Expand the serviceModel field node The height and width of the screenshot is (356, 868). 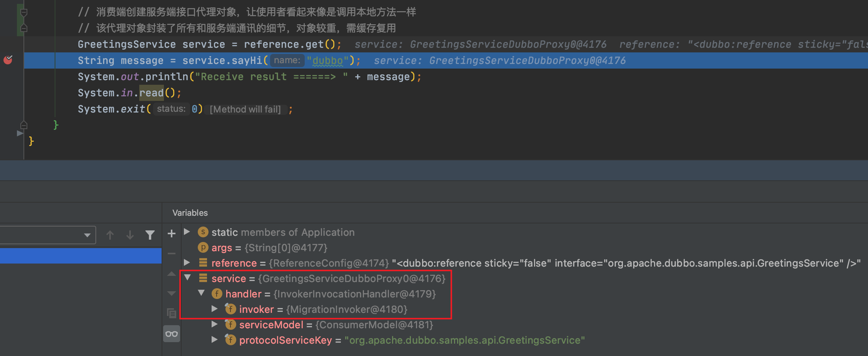pyautogui.click(x=215, y=324)
